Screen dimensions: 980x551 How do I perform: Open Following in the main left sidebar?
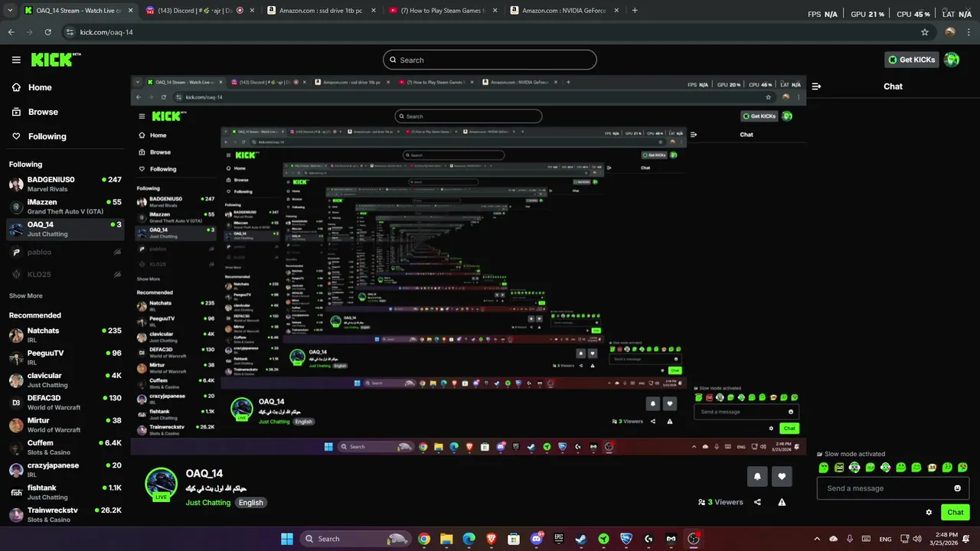[x=39, y=136]
